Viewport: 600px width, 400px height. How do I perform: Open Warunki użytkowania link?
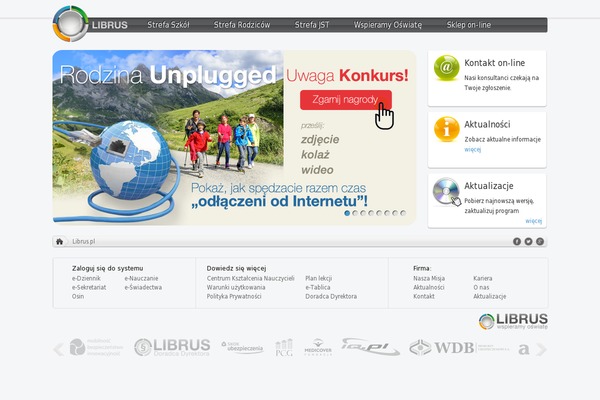point(236,287)
